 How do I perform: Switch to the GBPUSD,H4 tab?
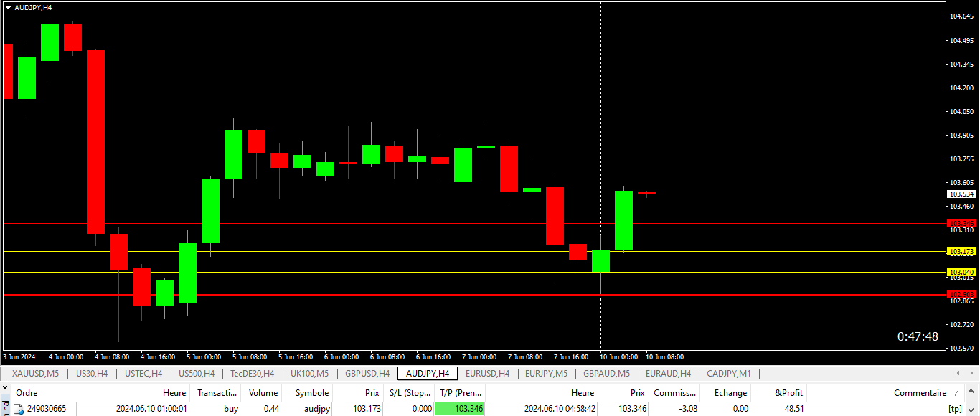[367, 374]
